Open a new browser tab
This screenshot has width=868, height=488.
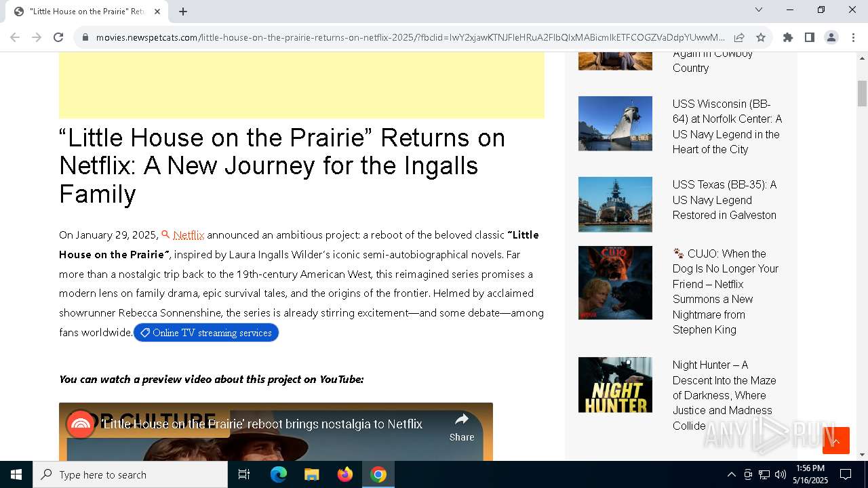(183, 12)
